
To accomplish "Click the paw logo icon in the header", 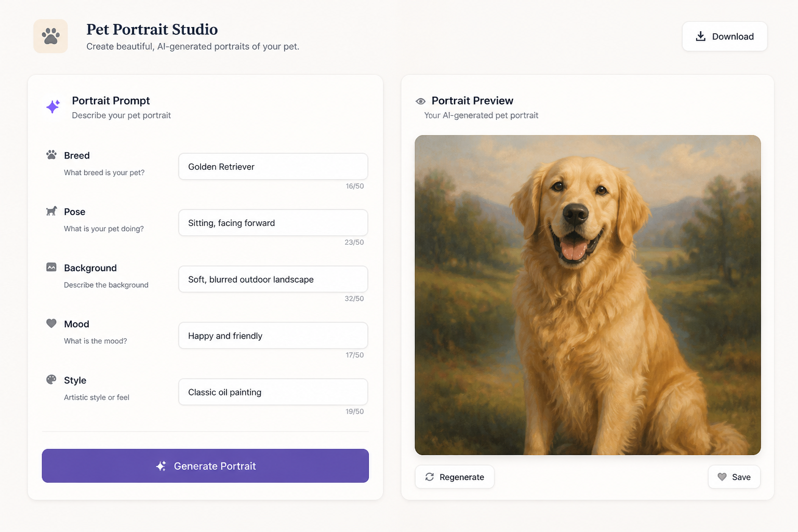I will tap(51, 36).
